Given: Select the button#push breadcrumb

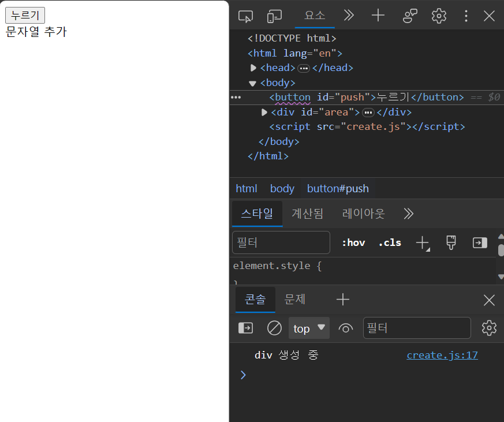Looking at the screenshot, I should (338, 188).
